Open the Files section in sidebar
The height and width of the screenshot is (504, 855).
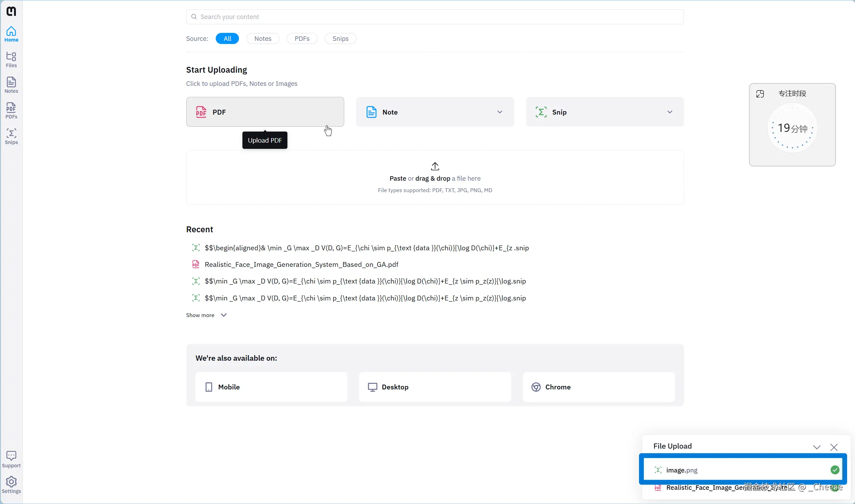pyautogui.click(x=11, y=60)
